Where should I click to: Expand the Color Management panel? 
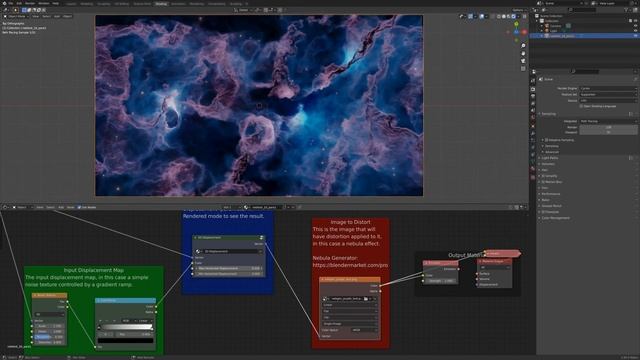[555, 218]
